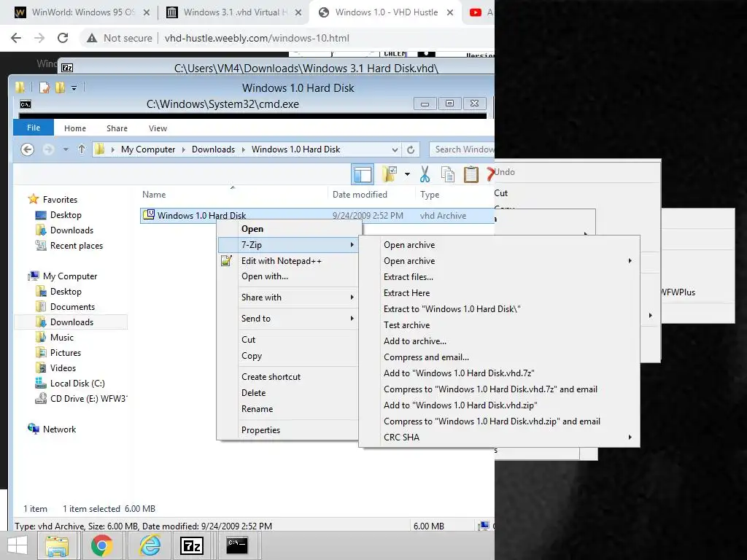Select Compress and email... in 7-Zip submenu

coord(426,357)
